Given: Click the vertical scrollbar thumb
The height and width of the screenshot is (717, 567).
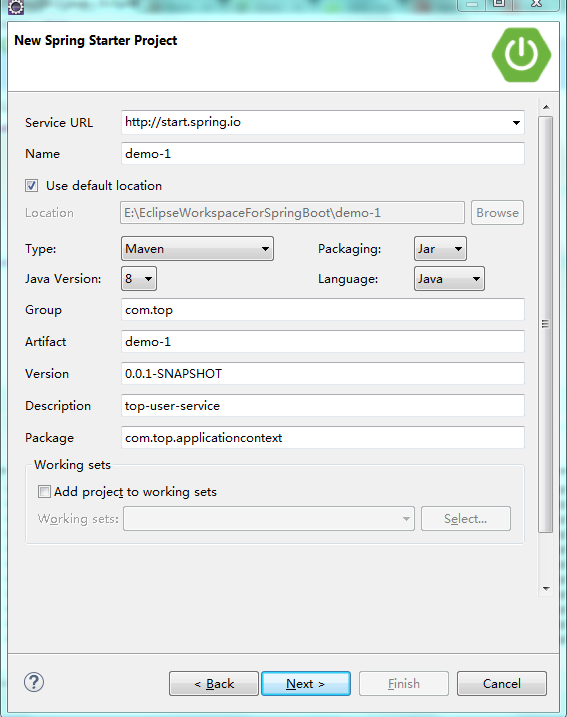Looking at the screenshot, I should point(546,324).
